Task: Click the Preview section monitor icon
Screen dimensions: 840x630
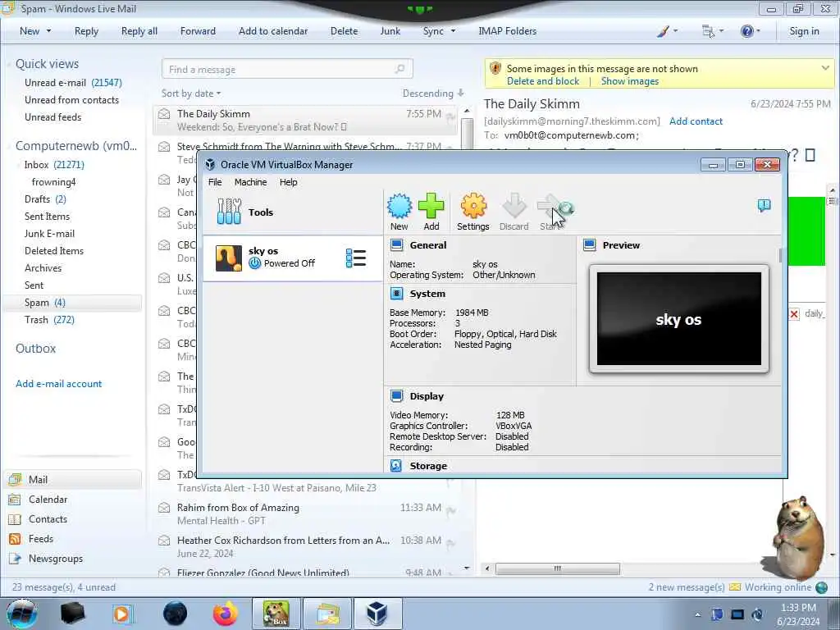Action: (589, 245)
